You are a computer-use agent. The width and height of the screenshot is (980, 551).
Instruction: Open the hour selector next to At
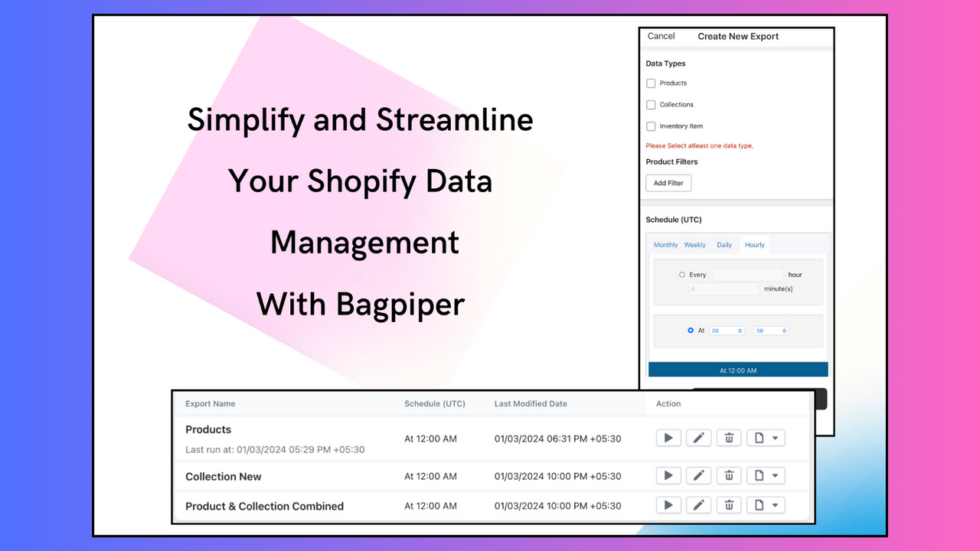727,331
